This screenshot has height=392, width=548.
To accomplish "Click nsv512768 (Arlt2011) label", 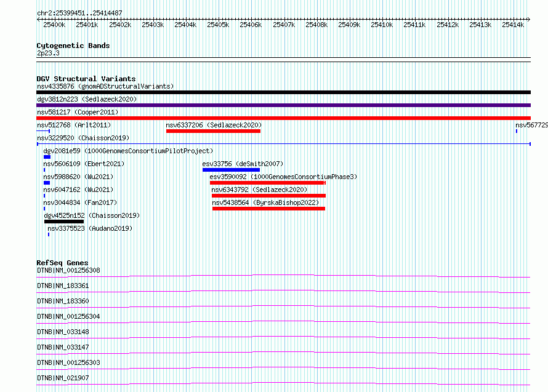I will click(74, 125).
